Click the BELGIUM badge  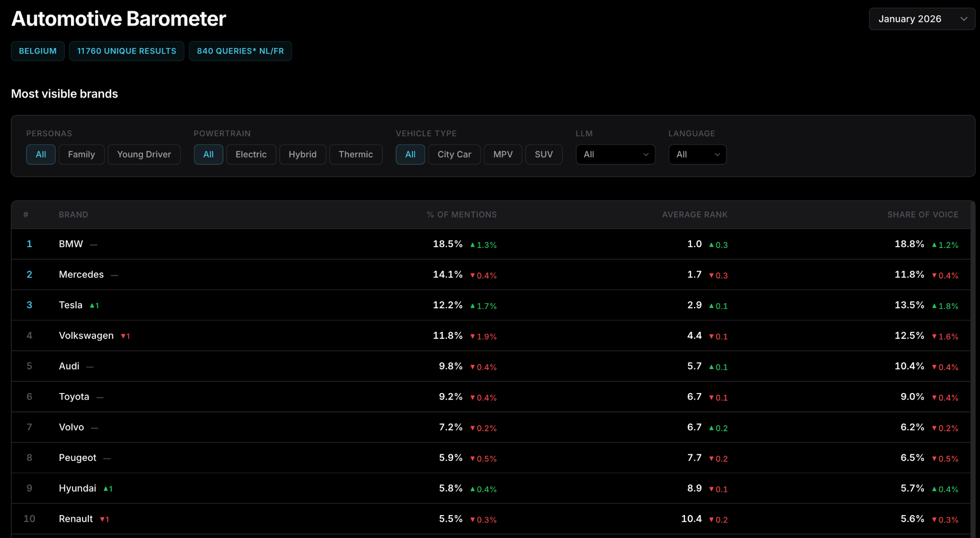point(38,51)
